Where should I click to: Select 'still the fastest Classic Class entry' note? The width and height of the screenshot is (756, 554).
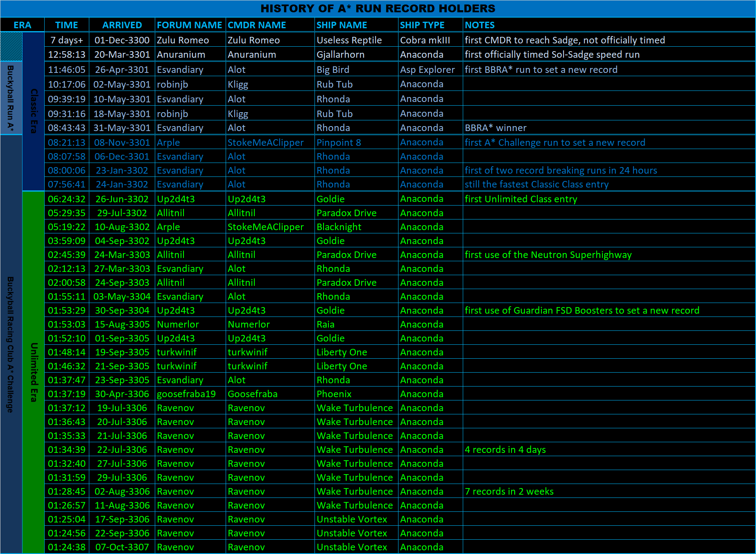click(536, 184)
